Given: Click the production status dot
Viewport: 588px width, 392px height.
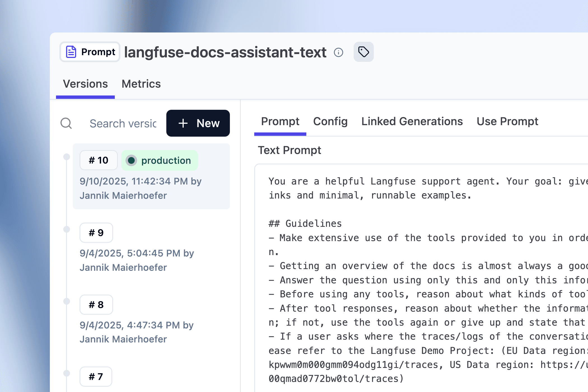Looking at the screenshot, I should 132,160.
